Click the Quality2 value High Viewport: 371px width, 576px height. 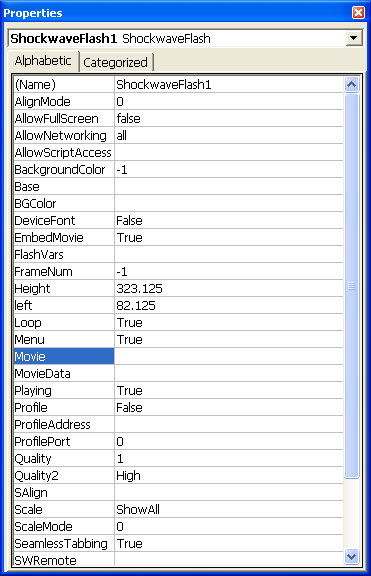click(229, 475)
